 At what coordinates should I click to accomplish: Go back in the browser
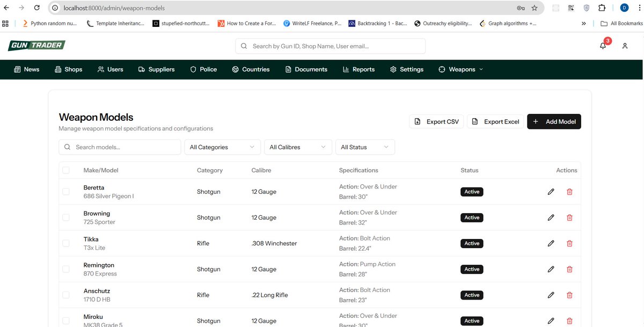coord(6,8)
